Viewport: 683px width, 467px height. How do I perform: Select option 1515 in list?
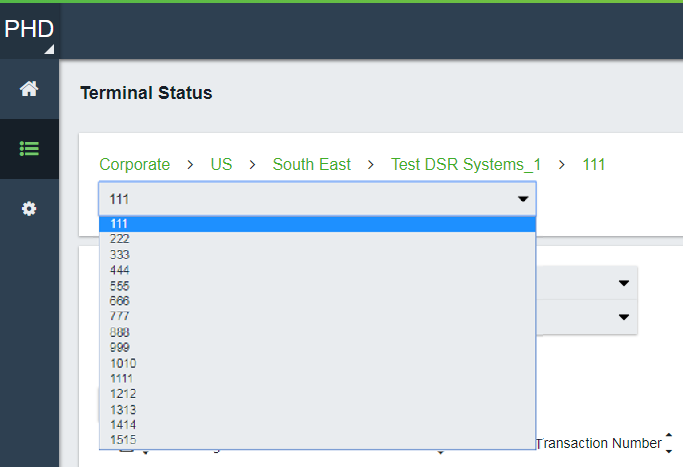pos(317,440)
